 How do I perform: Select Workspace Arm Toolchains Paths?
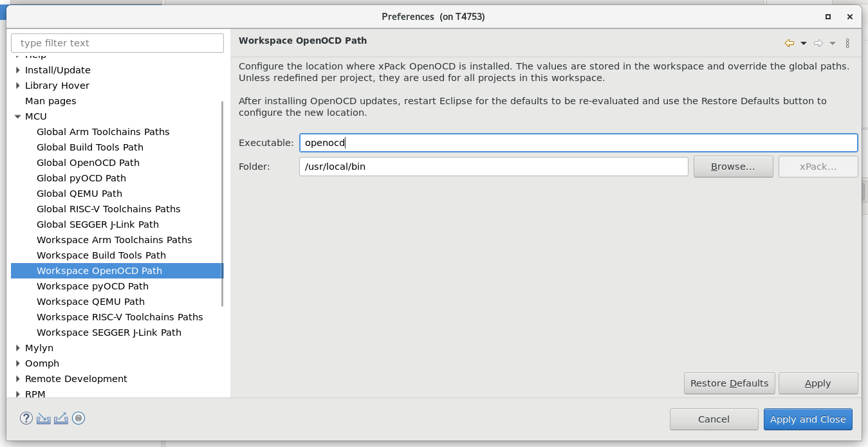pos(115,240)
